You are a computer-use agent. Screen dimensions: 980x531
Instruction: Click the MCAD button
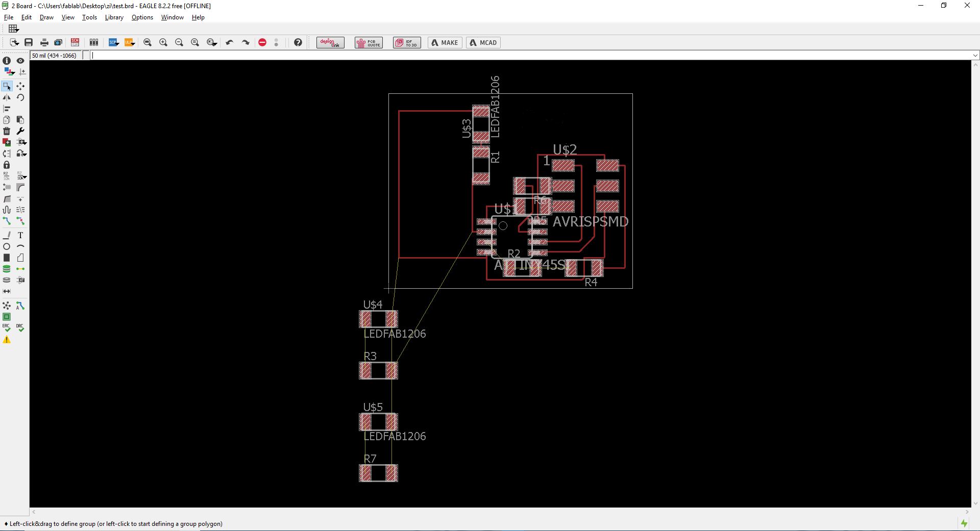483,43
